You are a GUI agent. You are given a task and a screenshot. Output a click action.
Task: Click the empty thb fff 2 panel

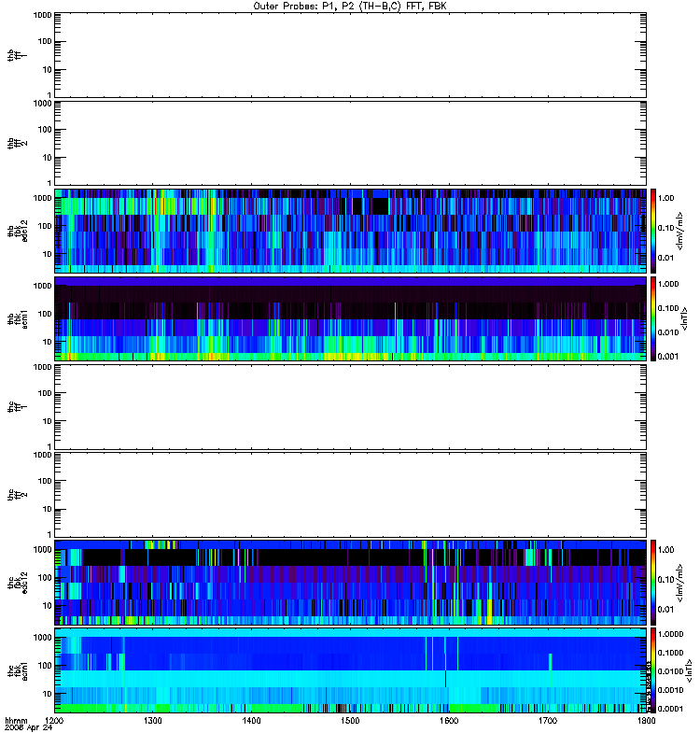pos(351,143)
